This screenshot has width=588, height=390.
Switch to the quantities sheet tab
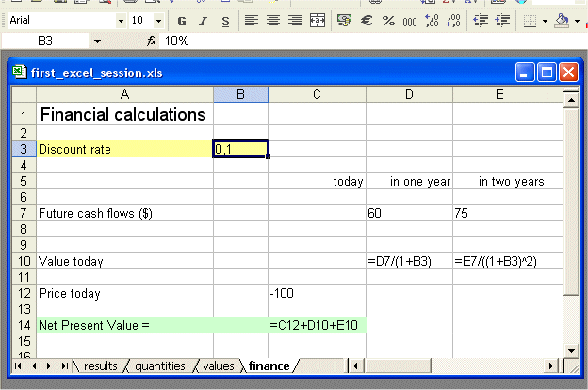click(159, 366)
